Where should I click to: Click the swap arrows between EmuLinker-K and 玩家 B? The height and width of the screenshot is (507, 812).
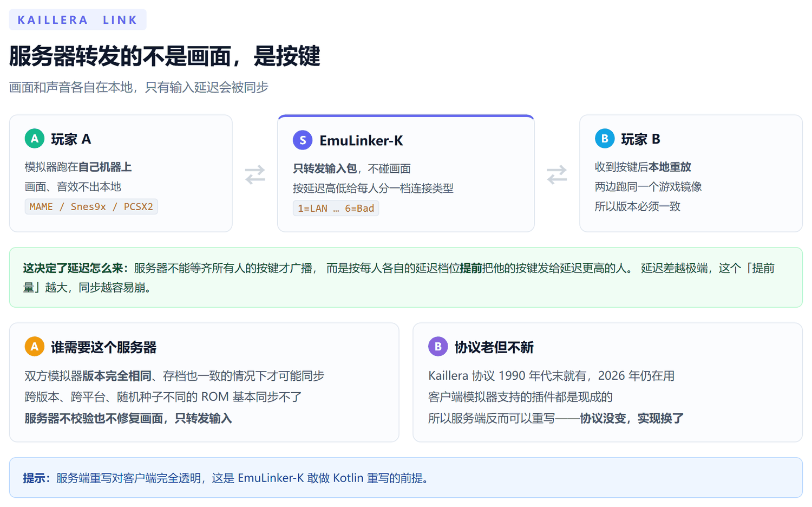[556, 174]
